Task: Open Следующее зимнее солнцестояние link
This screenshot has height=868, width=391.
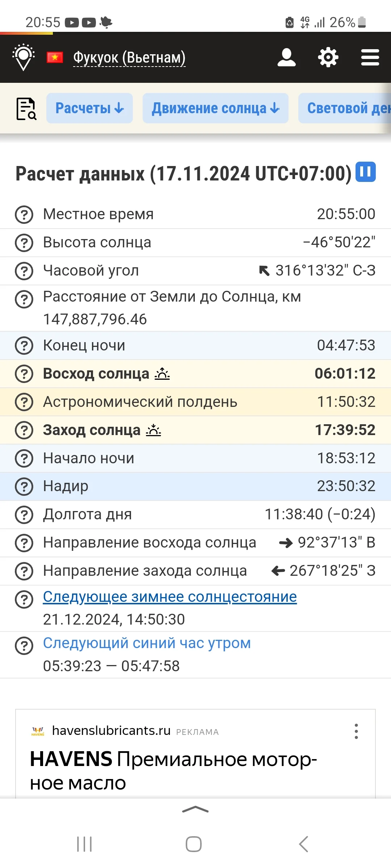Action: tap(170, 597)
